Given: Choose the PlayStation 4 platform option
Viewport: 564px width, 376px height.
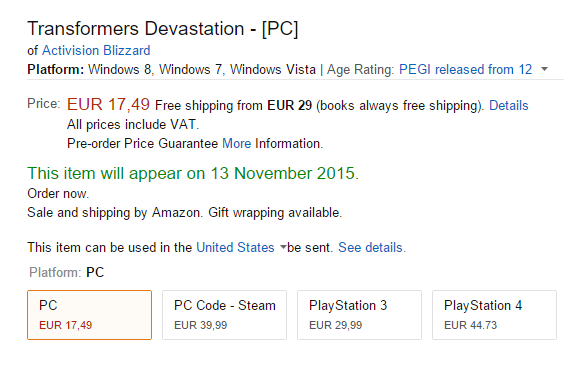Looking at the screenshot, I should coord(494,315).
